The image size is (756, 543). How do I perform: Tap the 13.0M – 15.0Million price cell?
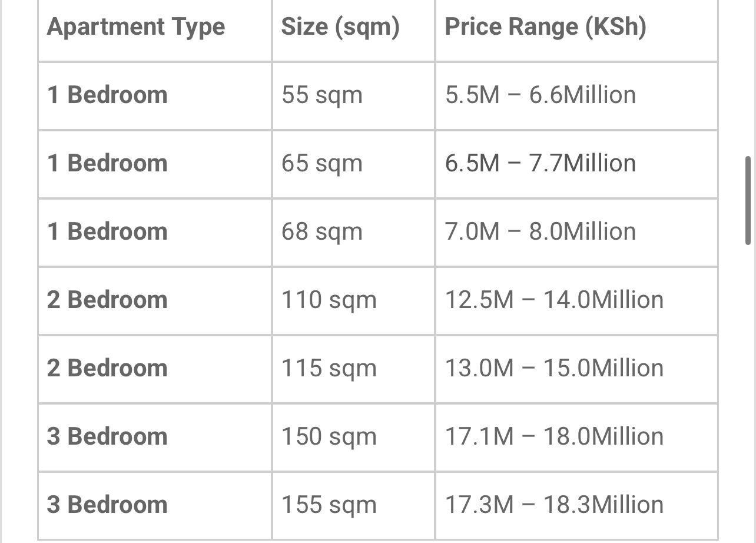[554, 369]
